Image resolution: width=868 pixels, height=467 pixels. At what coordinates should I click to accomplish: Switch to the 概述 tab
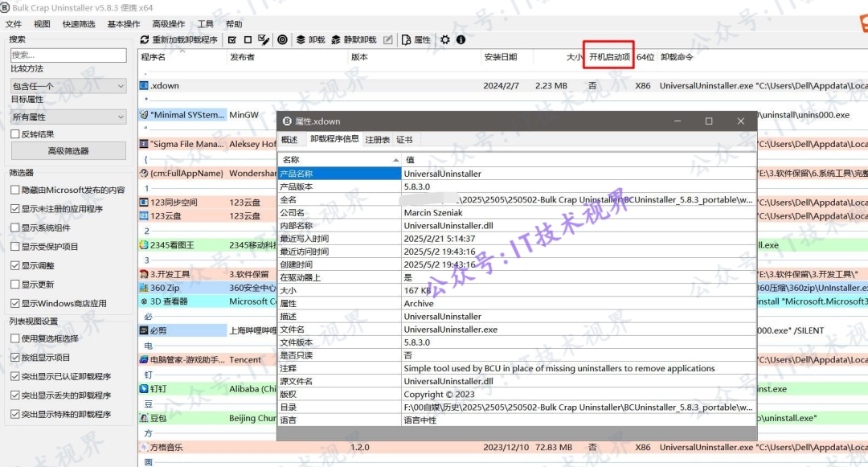click(x=289, y=139)
